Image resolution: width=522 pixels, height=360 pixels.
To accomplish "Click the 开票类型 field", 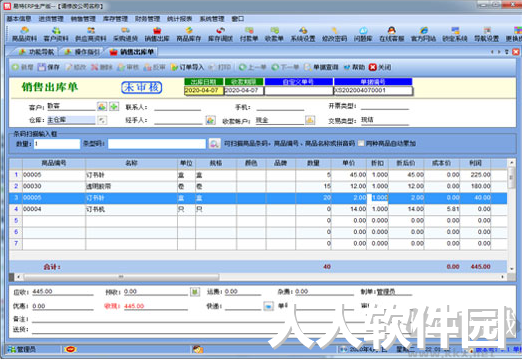I will (385, 106).
